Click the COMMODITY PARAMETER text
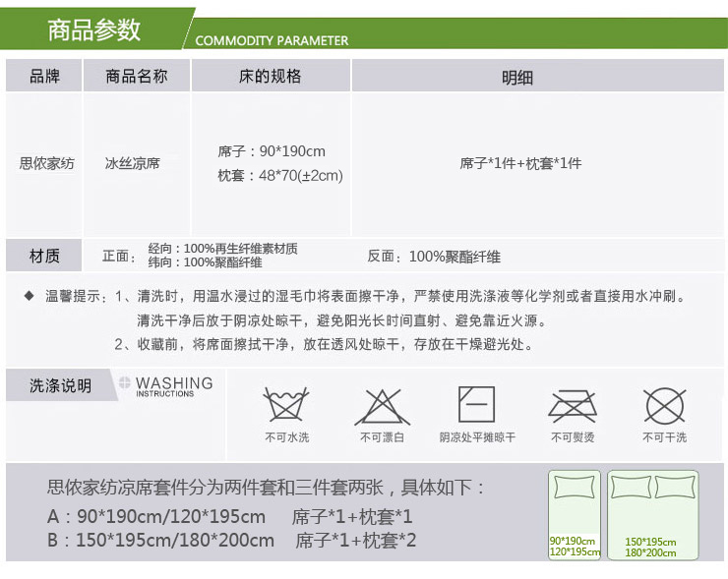 [272, 41]
